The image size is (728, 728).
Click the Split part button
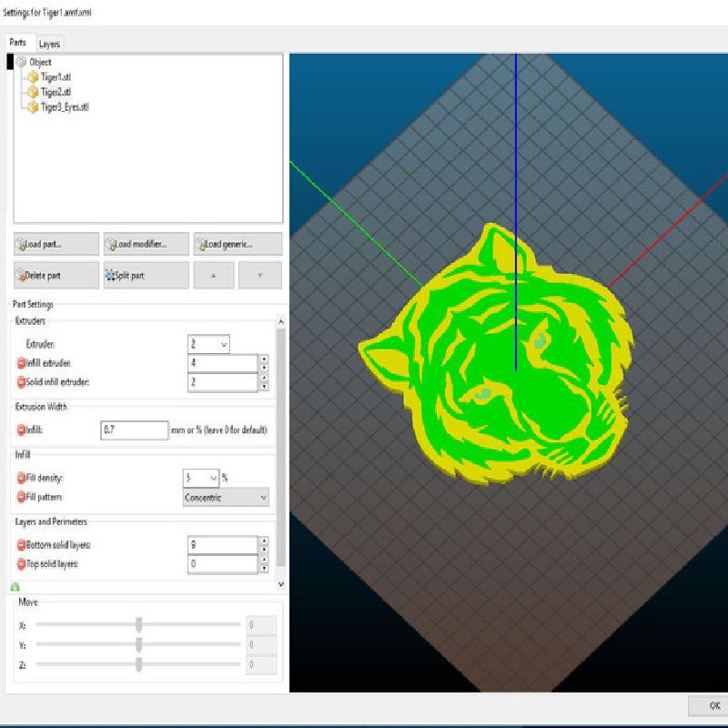point(147,275)
